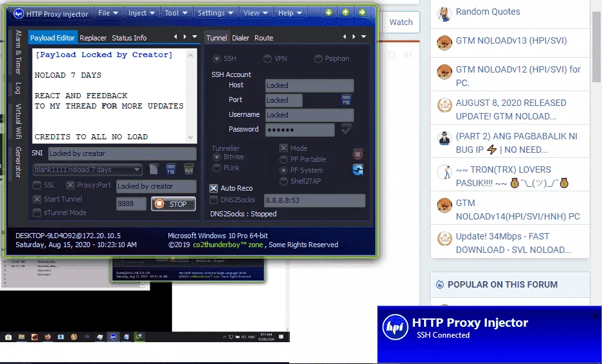Switch to the Status Info tab
Image resolution: width=602 pixels, height=364 pixels.
[x=129, y=38]
